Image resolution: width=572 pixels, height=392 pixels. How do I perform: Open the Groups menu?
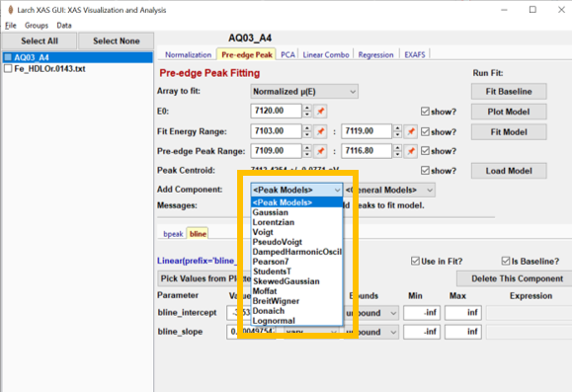coord(37,25)
